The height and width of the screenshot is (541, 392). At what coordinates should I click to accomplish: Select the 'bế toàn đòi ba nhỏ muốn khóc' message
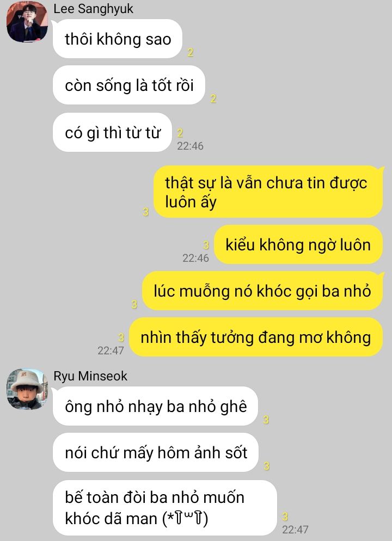tap(165, 507)
